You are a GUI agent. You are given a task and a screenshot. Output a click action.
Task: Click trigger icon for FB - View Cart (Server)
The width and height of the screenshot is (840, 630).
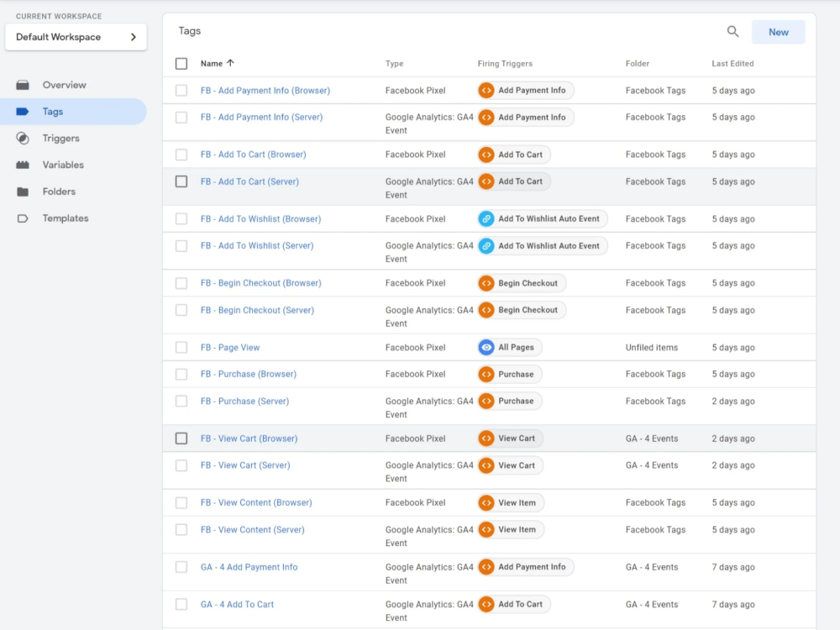[486, 465]
